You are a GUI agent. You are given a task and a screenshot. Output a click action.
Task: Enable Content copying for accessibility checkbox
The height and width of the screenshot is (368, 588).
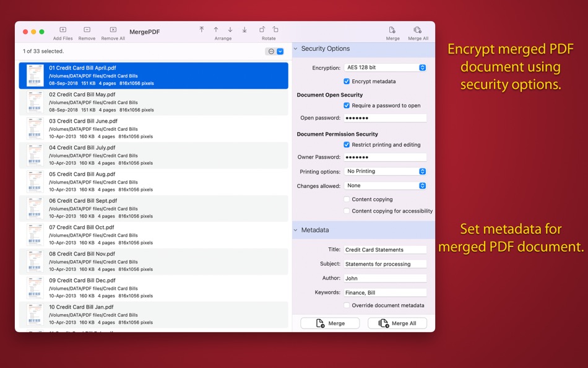[347, 211]
